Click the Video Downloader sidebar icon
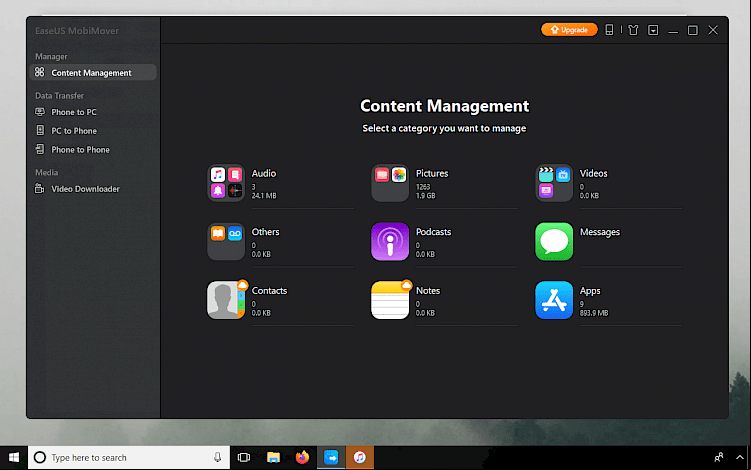This screenshot has width=751, height=470. point(40,188)
